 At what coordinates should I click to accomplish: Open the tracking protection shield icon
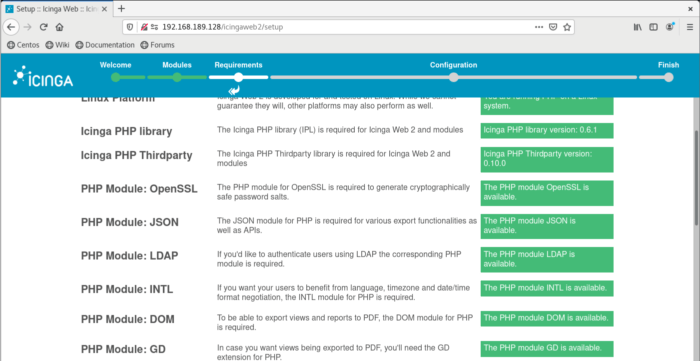[130, 27]
